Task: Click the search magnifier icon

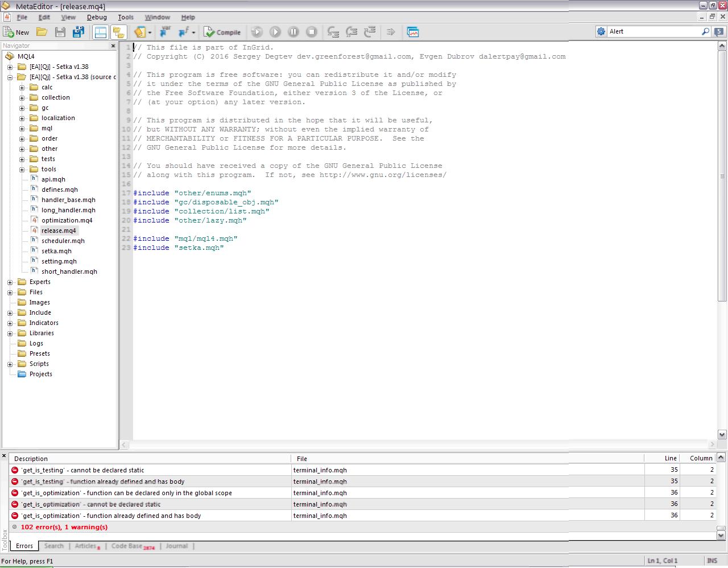Action: coord(706,31)
